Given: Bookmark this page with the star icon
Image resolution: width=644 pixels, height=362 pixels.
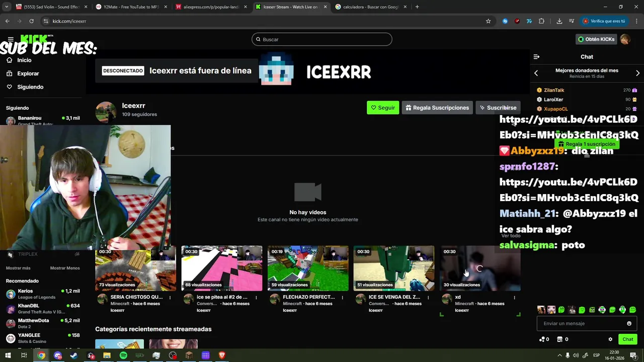Looking at the screenshot, I should point(488,21).
